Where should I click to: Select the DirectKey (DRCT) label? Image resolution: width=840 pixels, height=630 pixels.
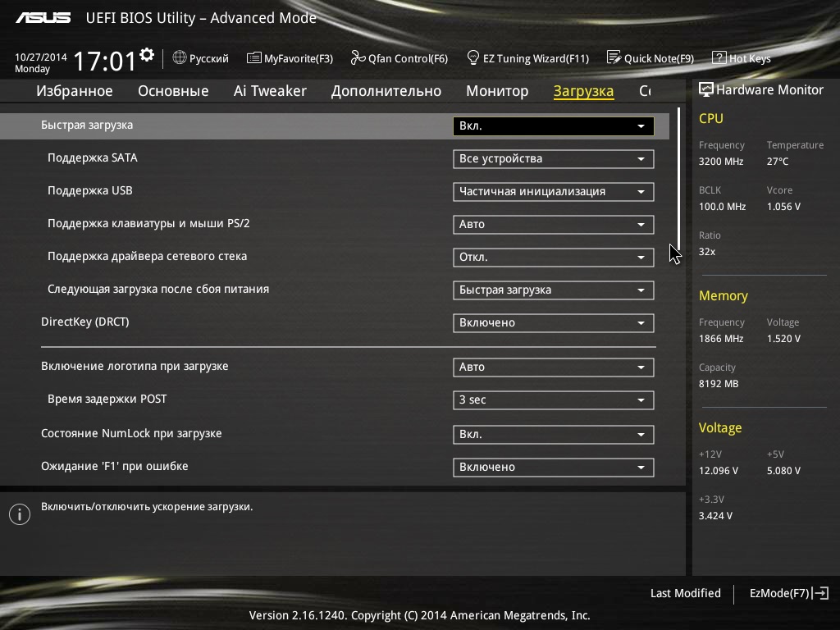(85, 322)
